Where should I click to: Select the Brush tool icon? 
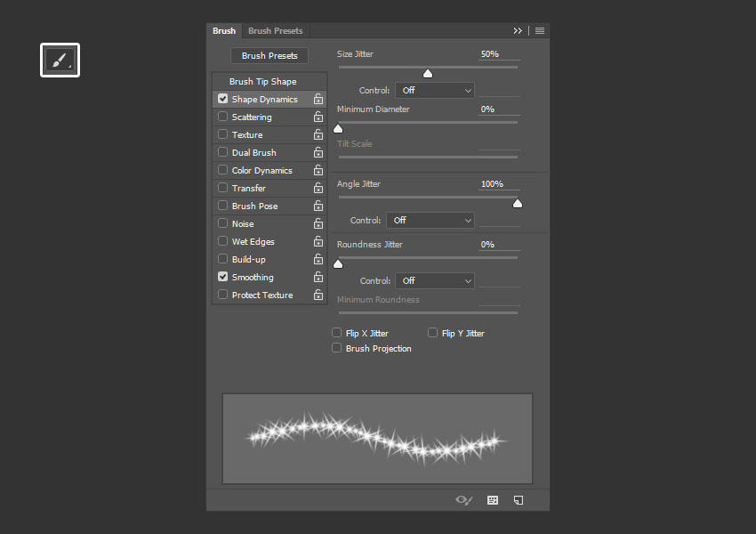[60, 61]
